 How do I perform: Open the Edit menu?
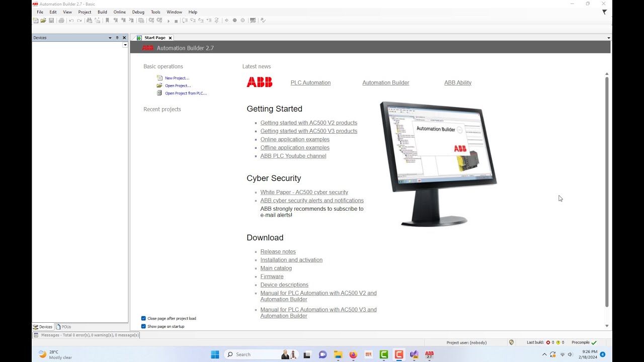tap(53, 12)
